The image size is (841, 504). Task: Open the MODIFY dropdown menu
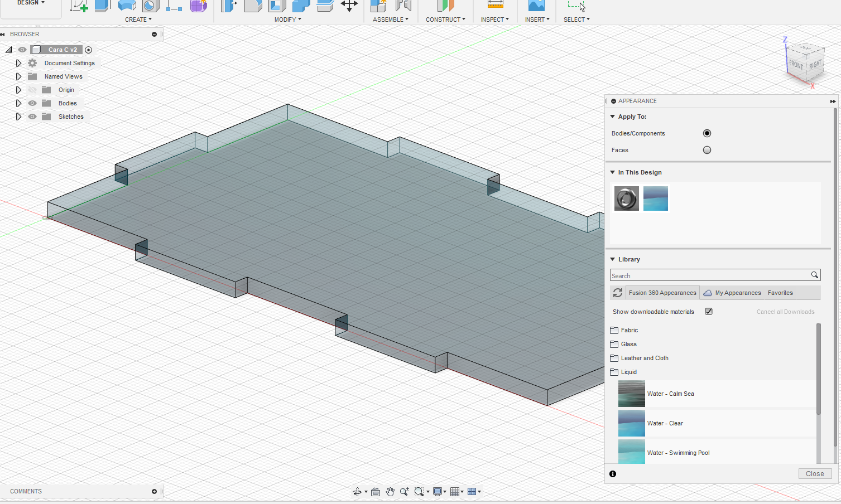click(x=287, y=20)
